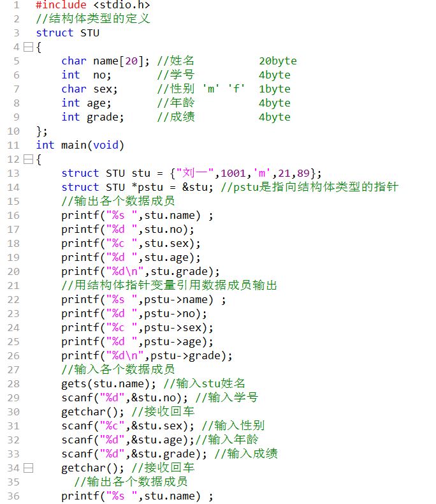The width and height of the screenshot is (436, 504).
Task: Click '*pstu = &stu;' on line 14
Action: 173,188
